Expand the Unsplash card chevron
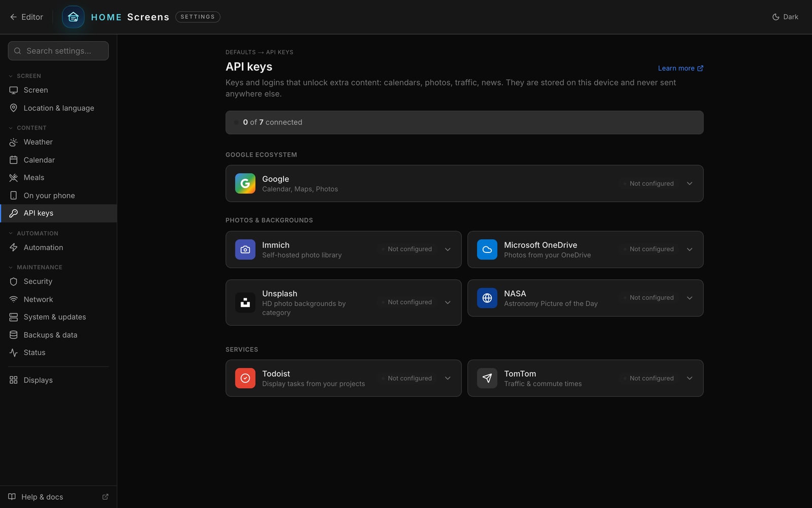 [x=448, y=302]
